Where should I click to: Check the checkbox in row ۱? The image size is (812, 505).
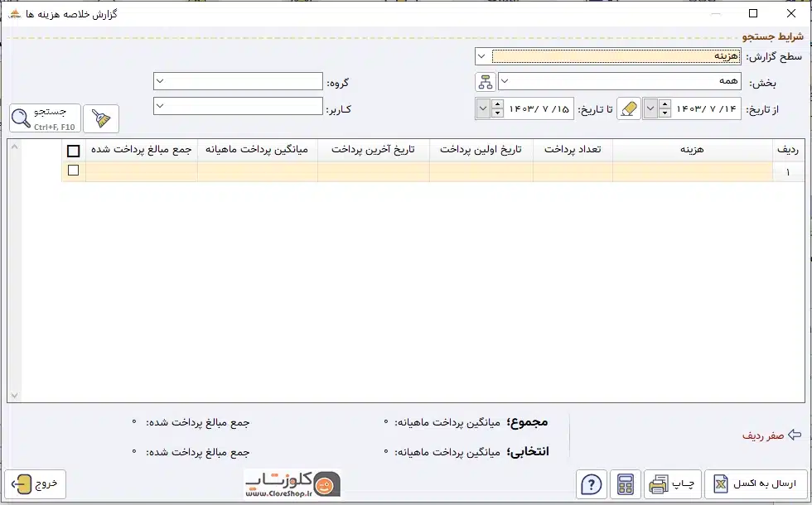pos(74,171)
